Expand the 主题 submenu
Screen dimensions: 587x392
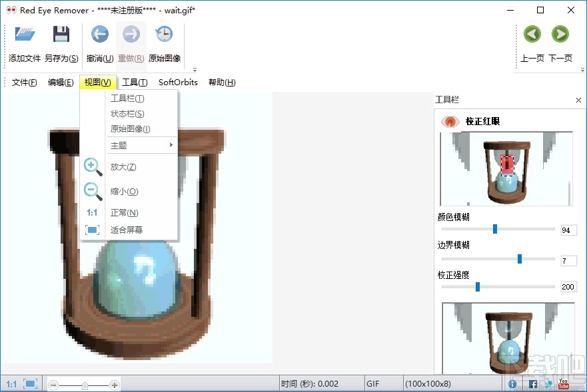[127, 144]
